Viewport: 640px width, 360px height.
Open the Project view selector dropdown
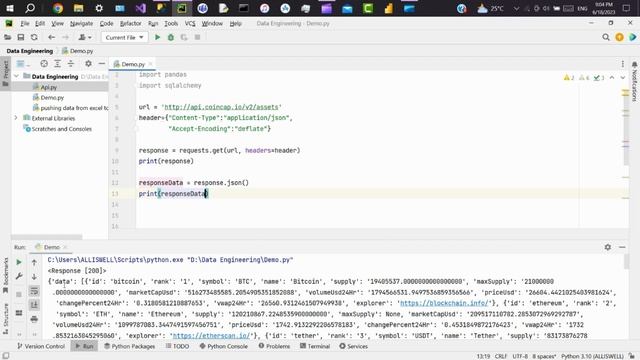coord(23,64)
